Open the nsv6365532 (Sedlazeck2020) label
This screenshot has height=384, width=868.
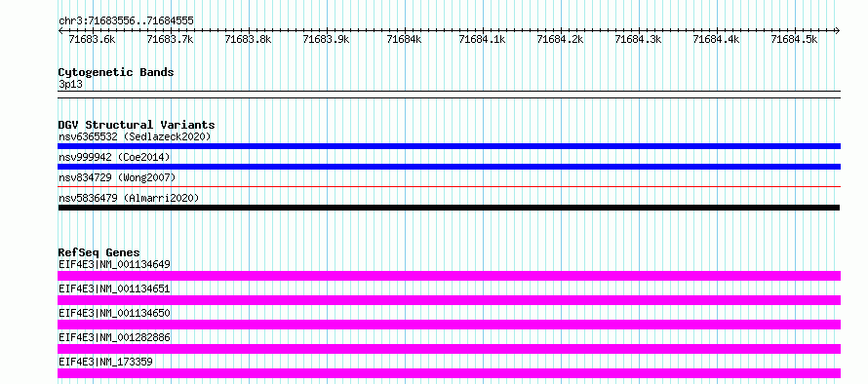tap(135, 136)
